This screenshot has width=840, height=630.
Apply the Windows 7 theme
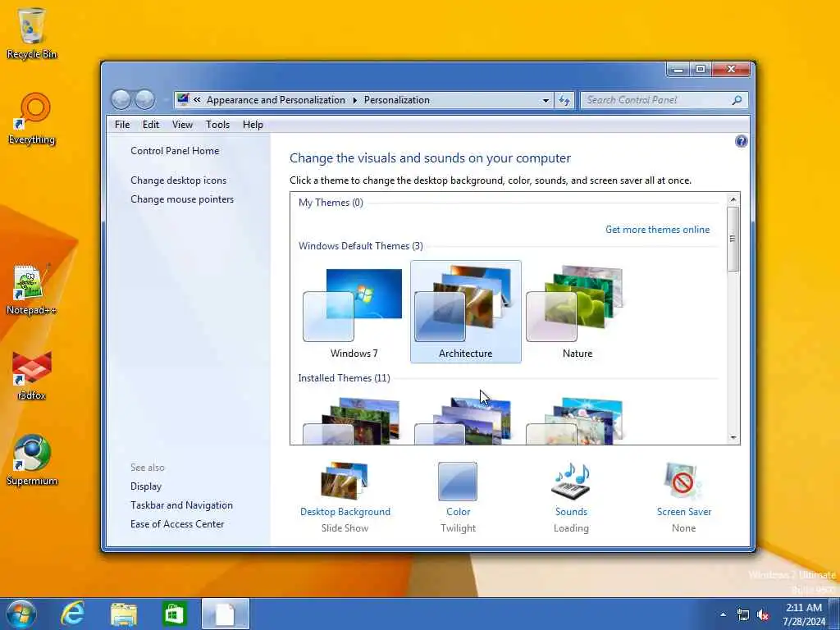point(354,313)
